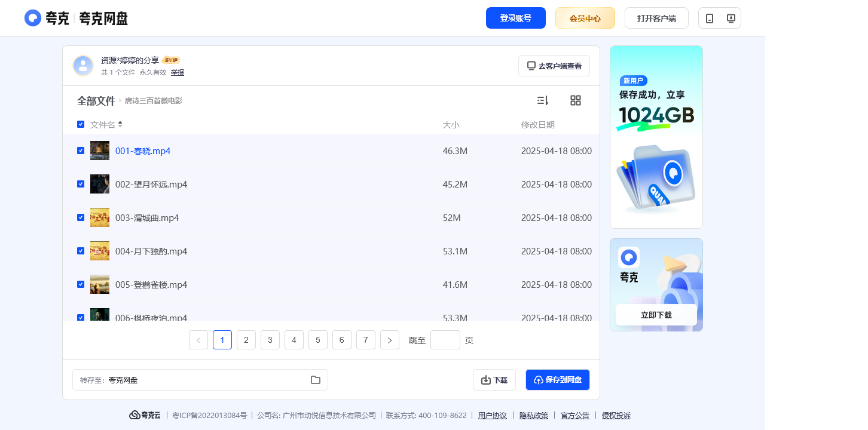This screenshot has width=868, height=430.
Task: Open 官方公告 link in footer
Action: coord(575,415)
